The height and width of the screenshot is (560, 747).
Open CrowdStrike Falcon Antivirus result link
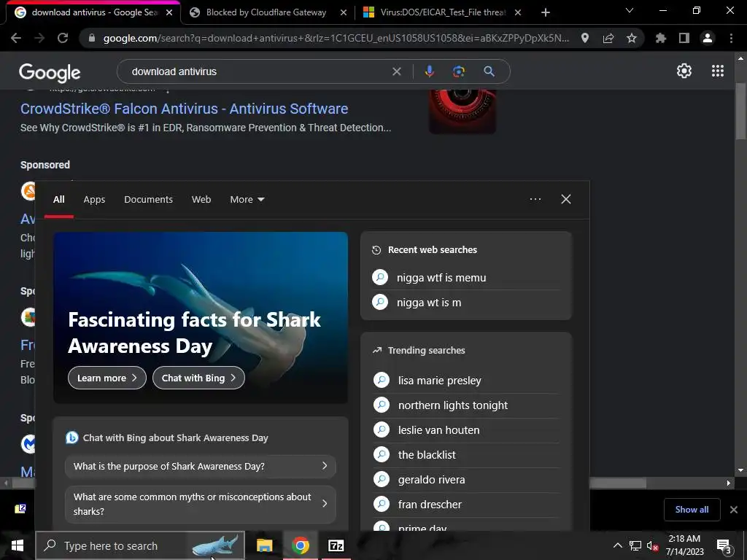pos(184,109)
